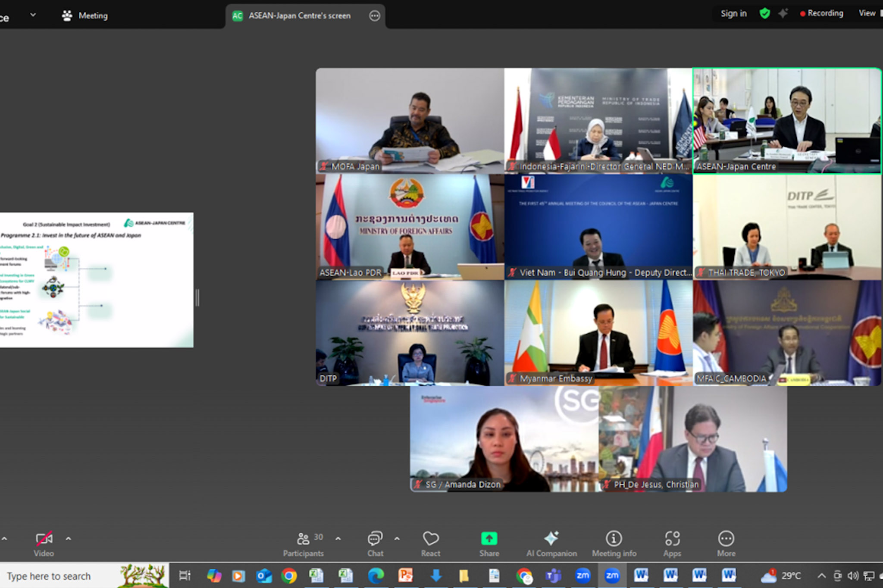
Task: Select the THAI TRADE, TOKYO video tile
Action: point(787,227)
